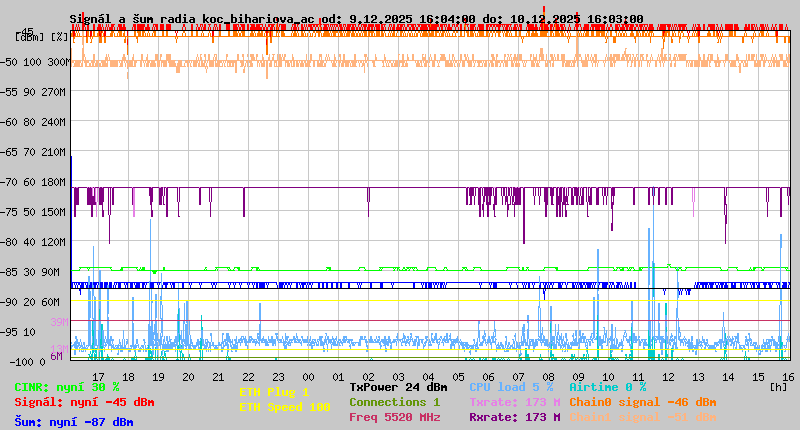This screenshot has height=430, width=800.
Task: Click the '07' hour tick label
Action: tap(518, 377)
